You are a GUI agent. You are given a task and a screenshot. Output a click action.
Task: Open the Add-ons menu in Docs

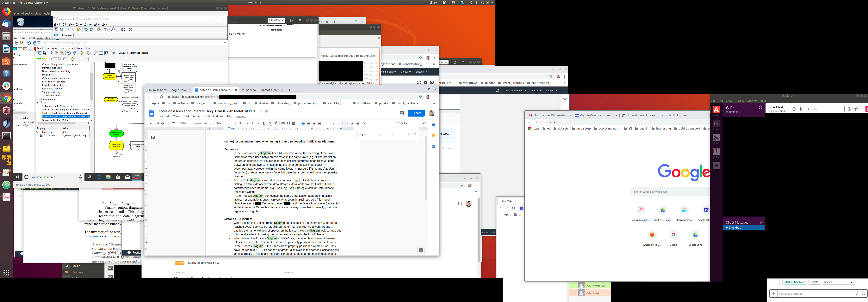218,116
